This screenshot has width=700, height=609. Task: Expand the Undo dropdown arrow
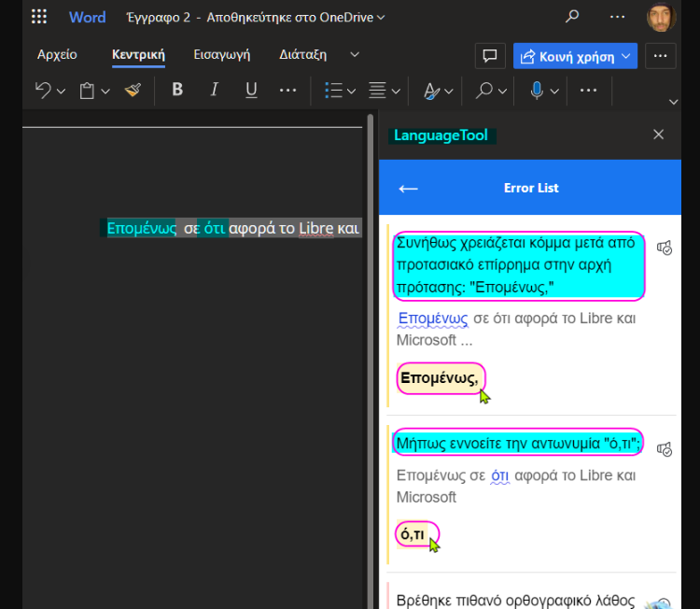click(x=62, y=92)
